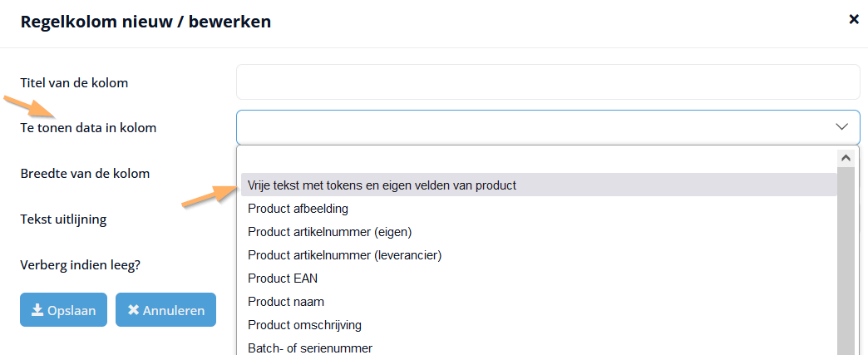The width and height of the screenshot is (868, 355).
Task: Click the download icon on Opslaan
Action: [37, 310]
